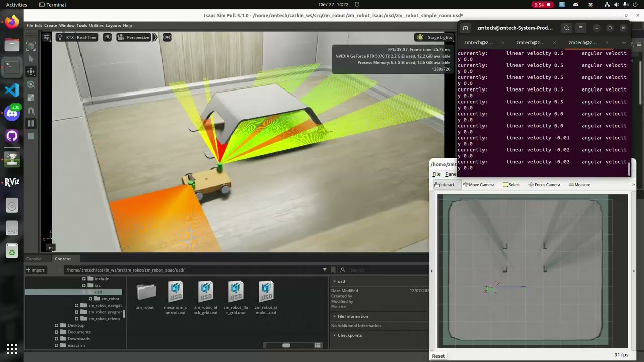Screen dimensions: 644x362
Task: Click the Import button in Content browser
Action: pos(35,270)
